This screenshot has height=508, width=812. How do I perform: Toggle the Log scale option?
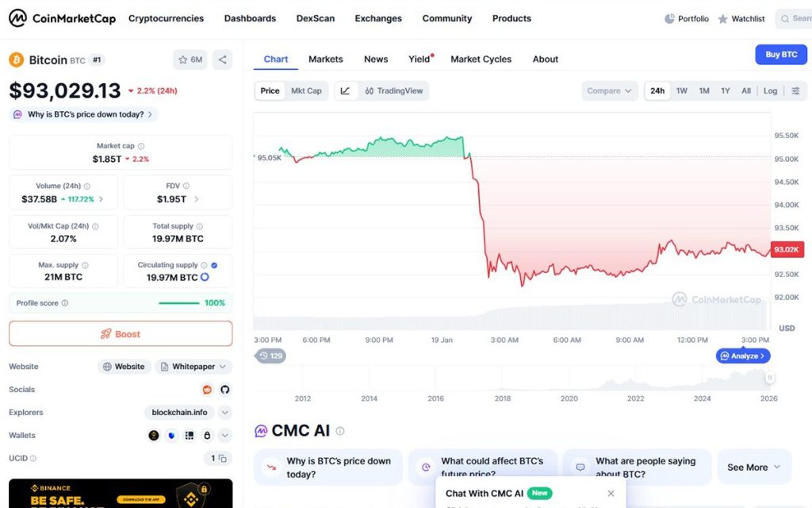(x=771, y=91)
